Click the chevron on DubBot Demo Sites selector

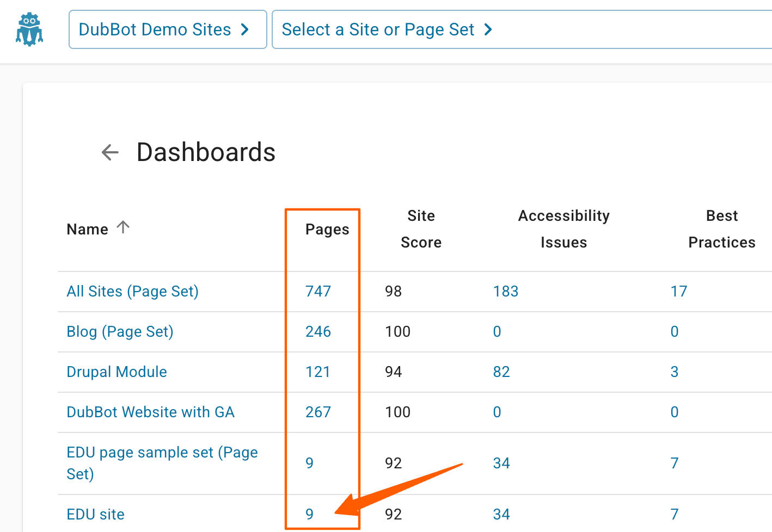pyautogui.click(x=246, y=29)
